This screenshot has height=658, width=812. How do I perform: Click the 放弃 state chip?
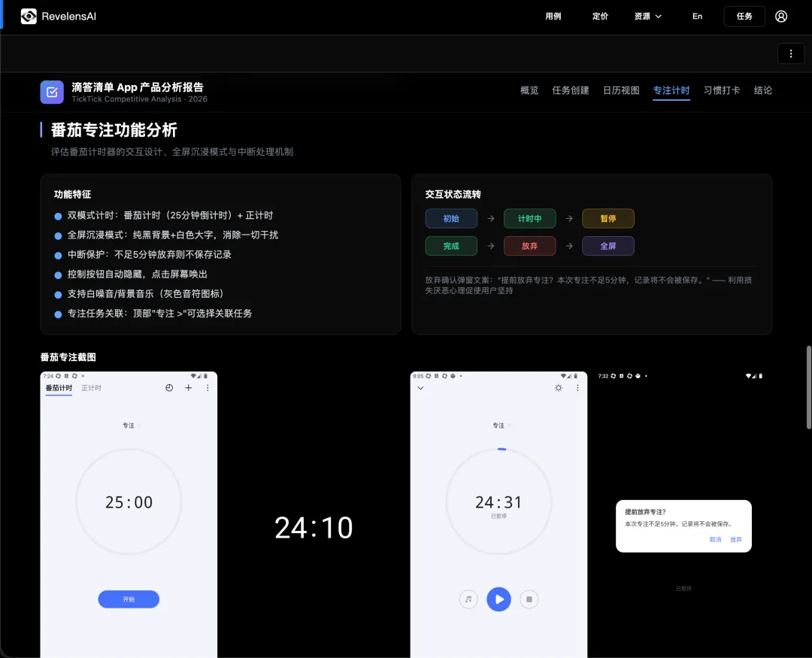(x=530, y=246)
